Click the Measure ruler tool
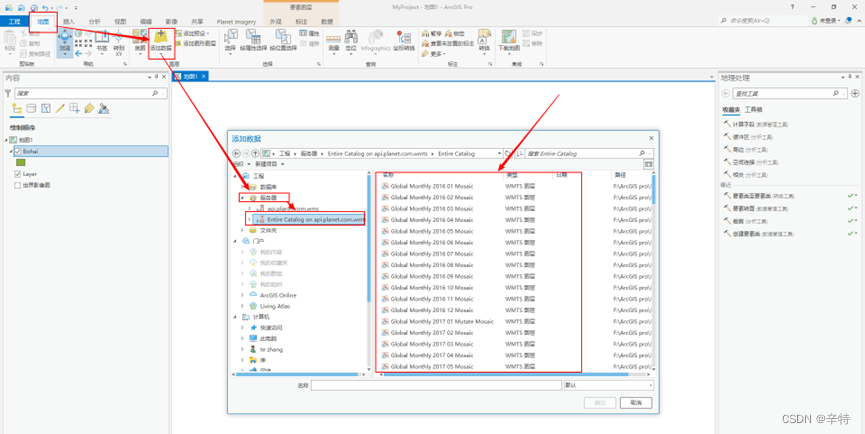The image size is (865, 434). [333, 41]
